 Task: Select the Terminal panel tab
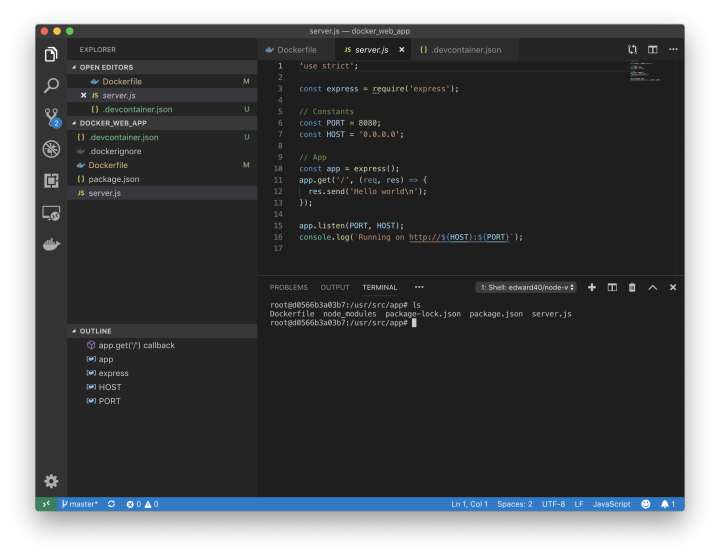pos(380,287)
